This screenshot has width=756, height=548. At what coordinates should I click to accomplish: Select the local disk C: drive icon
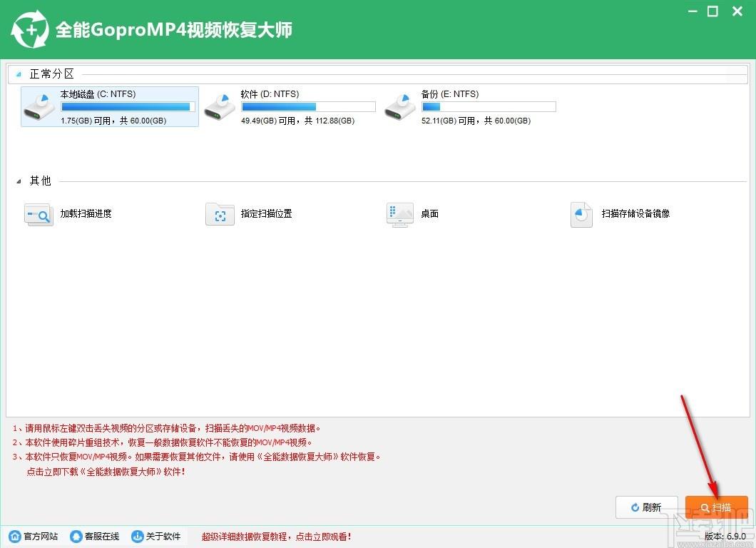[39, 107]
